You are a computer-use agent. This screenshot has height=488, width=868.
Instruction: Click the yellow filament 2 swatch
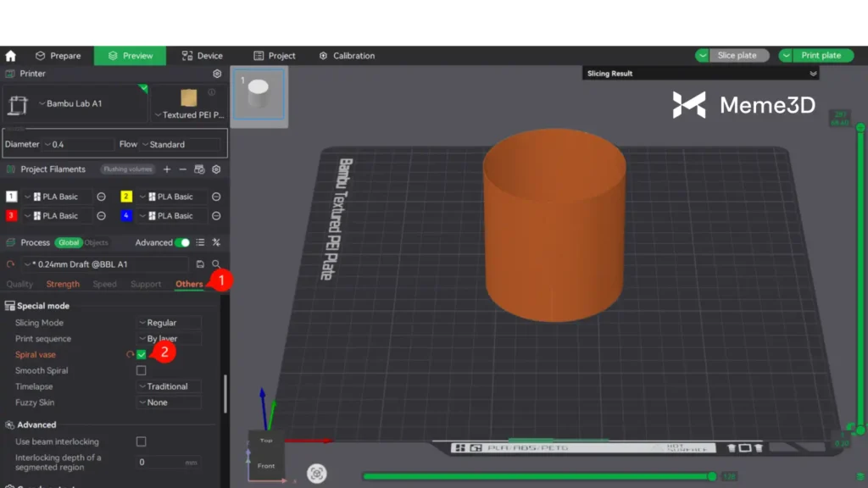click(126, 197)
